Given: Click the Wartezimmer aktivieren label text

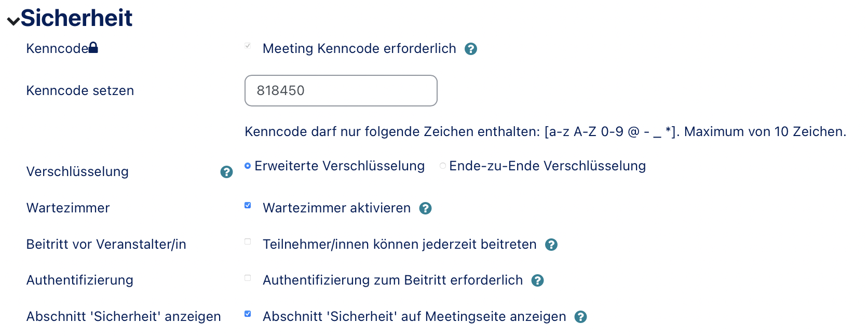Looking at the screenshot, I should [336, 208].
